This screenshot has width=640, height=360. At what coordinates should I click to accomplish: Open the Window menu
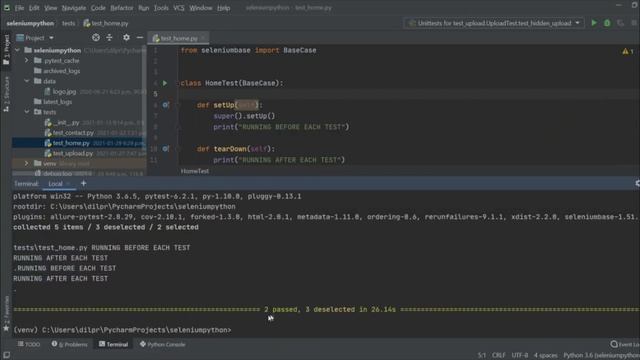[x=200, y=8]
